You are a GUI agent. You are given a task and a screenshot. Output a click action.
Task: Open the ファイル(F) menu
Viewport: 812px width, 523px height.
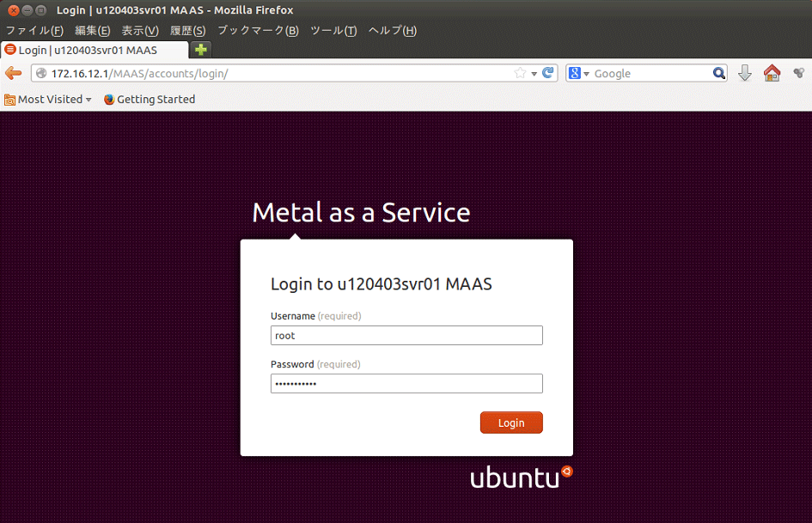[x=34, y=31]
